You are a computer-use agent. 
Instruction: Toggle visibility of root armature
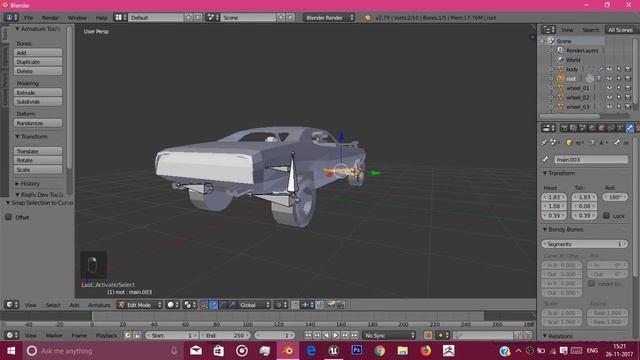[x=609, y=79]
